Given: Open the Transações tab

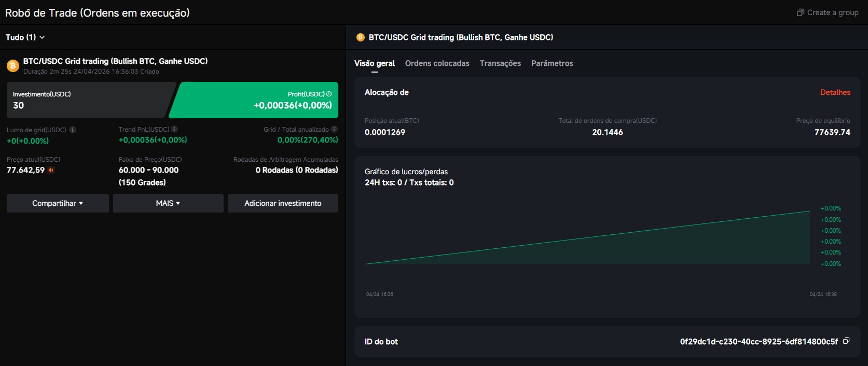Looking at the screenshot, I should tap(500, 63).
